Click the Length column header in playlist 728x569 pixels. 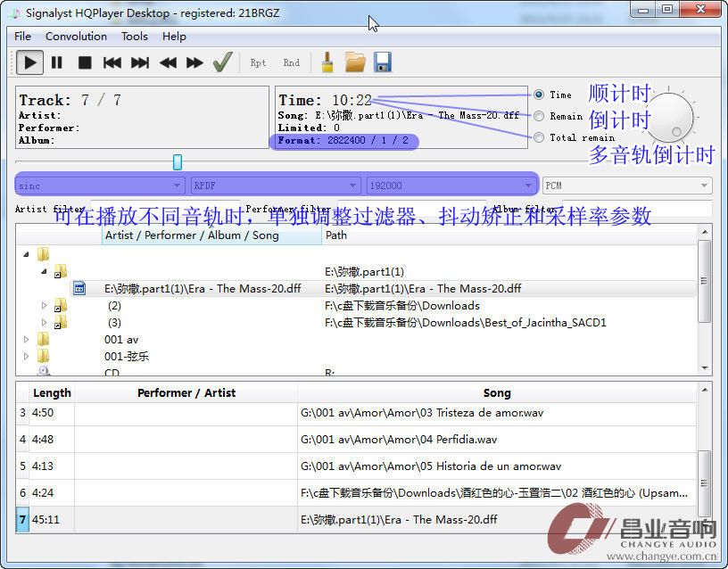pyautogui.click(x=52, y=393)
